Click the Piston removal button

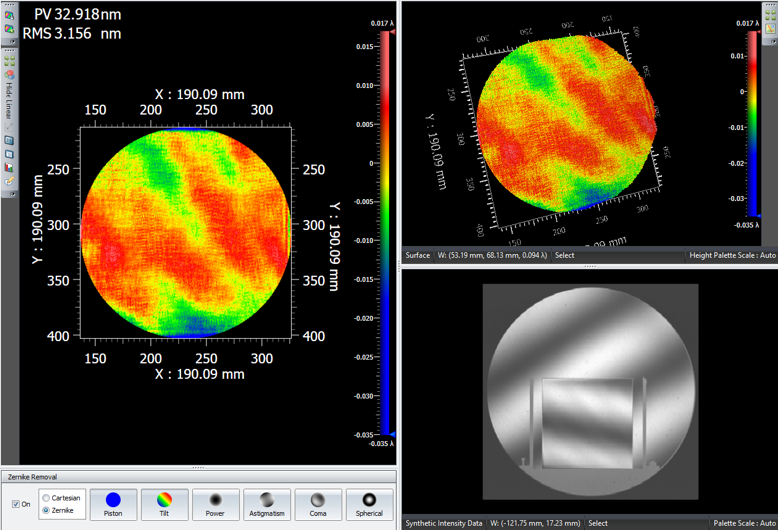(x=113, y=503)
